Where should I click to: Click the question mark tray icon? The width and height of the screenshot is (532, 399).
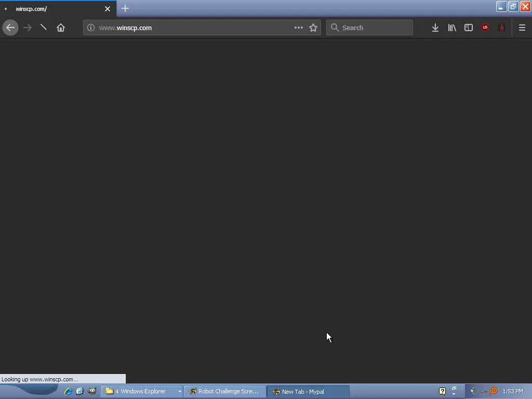coord(442,391)
